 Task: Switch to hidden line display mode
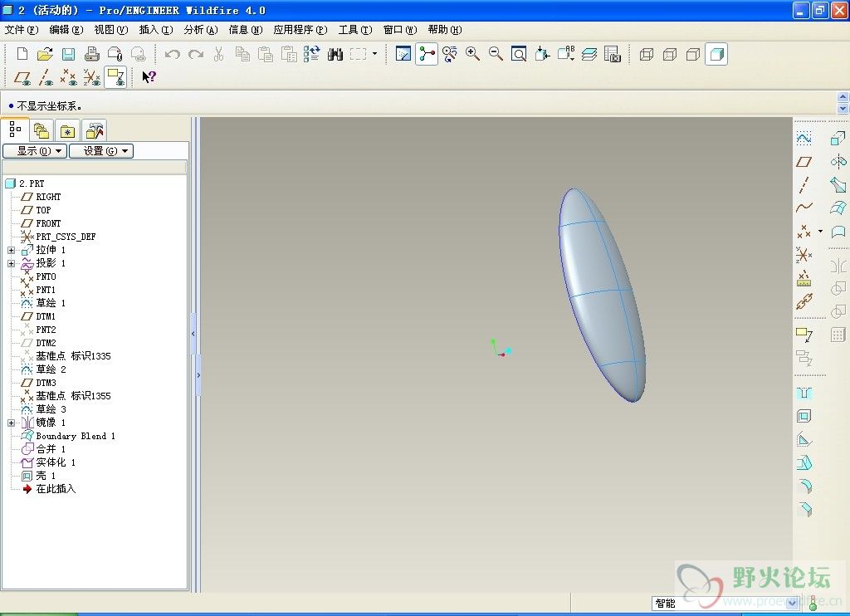[670, 54]
